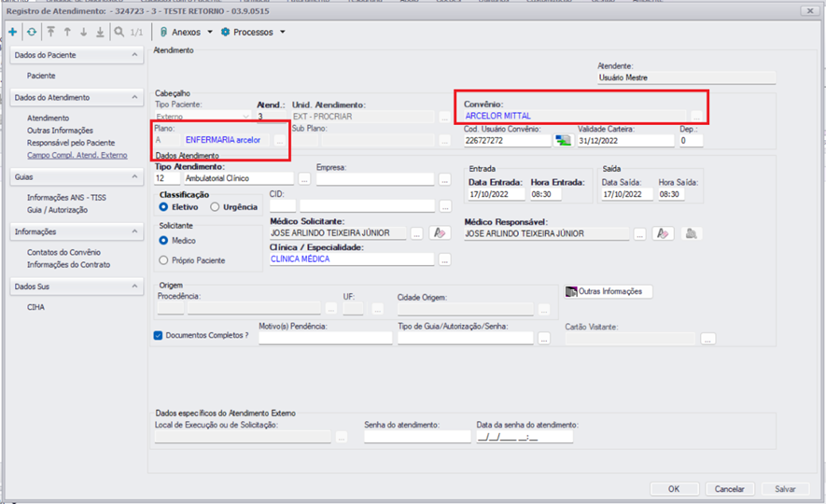Click the refresh icon in the toolbar

point(32,32)
